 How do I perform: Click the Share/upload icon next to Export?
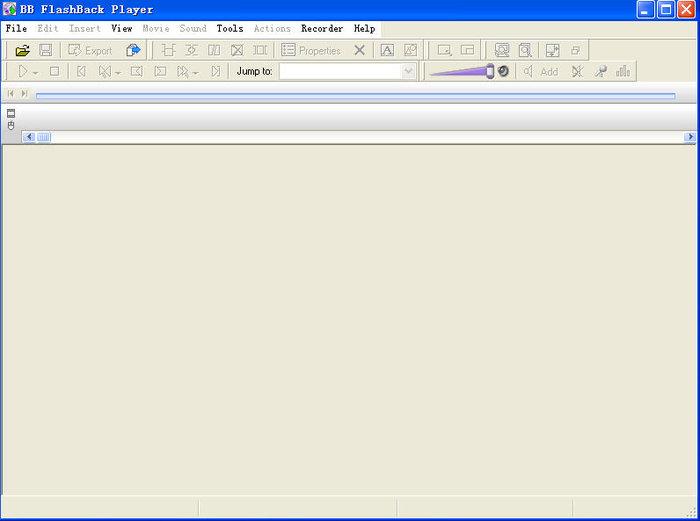[133, 50]
